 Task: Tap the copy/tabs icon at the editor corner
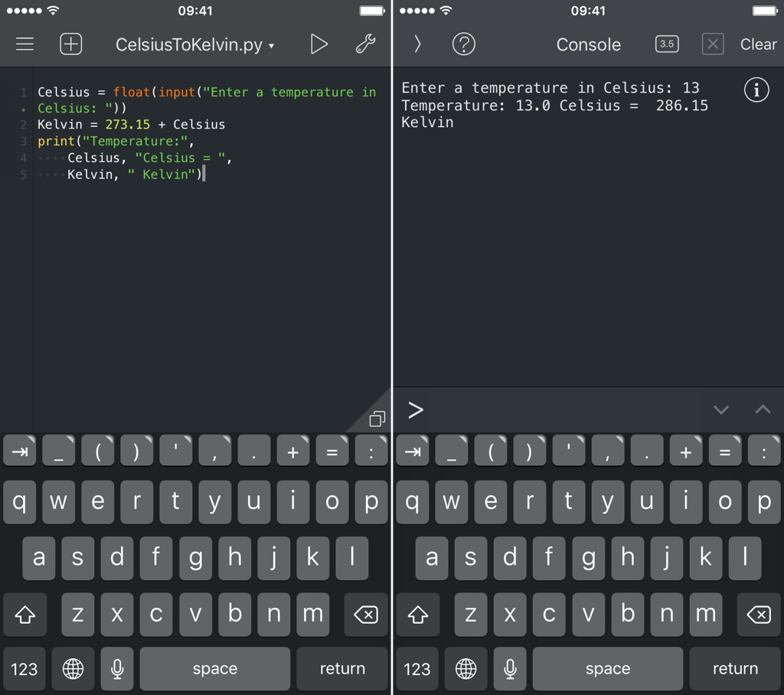(x=377, y=419)
